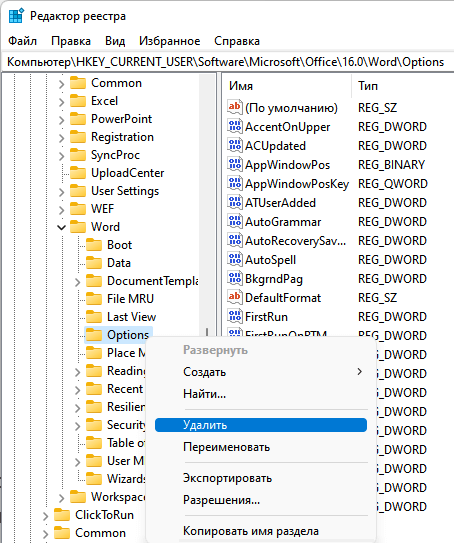
Task: Collapse the Word key
Action: (61, 228)
